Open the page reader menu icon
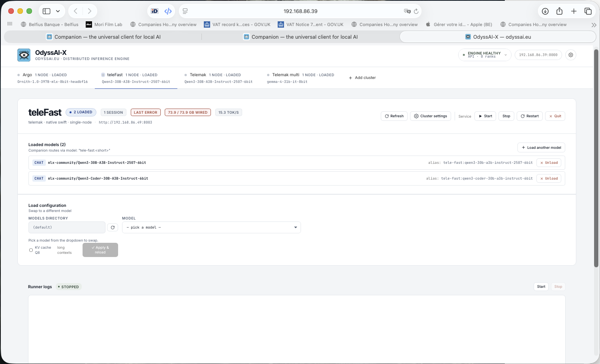The width and height of the screenshot is (600, 364). tap(185, 11)
